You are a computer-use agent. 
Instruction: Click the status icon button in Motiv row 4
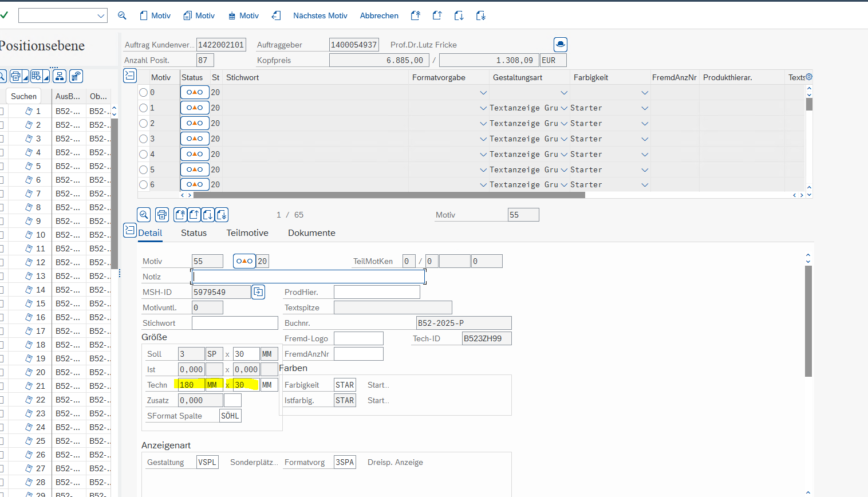(195, 154)
